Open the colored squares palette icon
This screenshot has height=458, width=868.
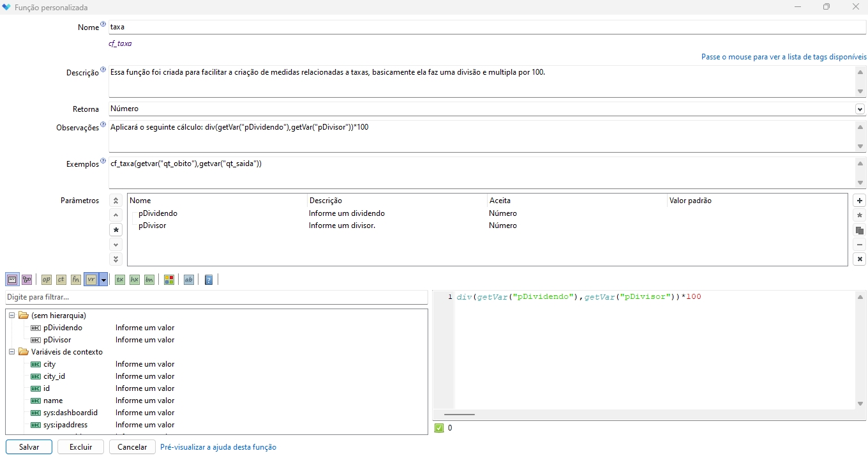(169, 280)
